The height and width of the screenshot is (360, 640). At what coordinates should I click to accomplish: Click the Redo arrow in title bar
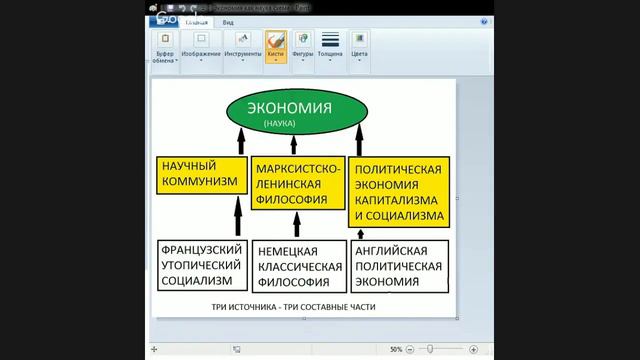pos(194,8)
